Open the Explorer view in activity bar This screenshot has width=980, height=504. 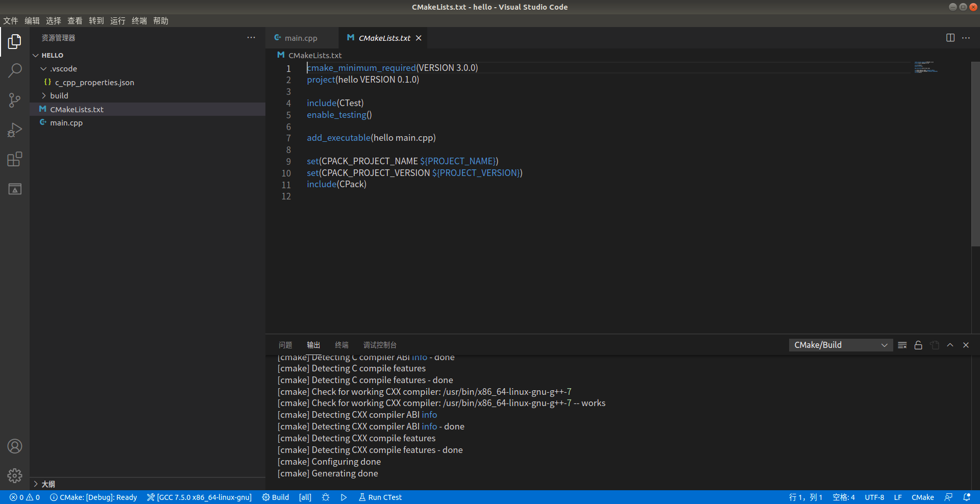[x=15, y=41]
